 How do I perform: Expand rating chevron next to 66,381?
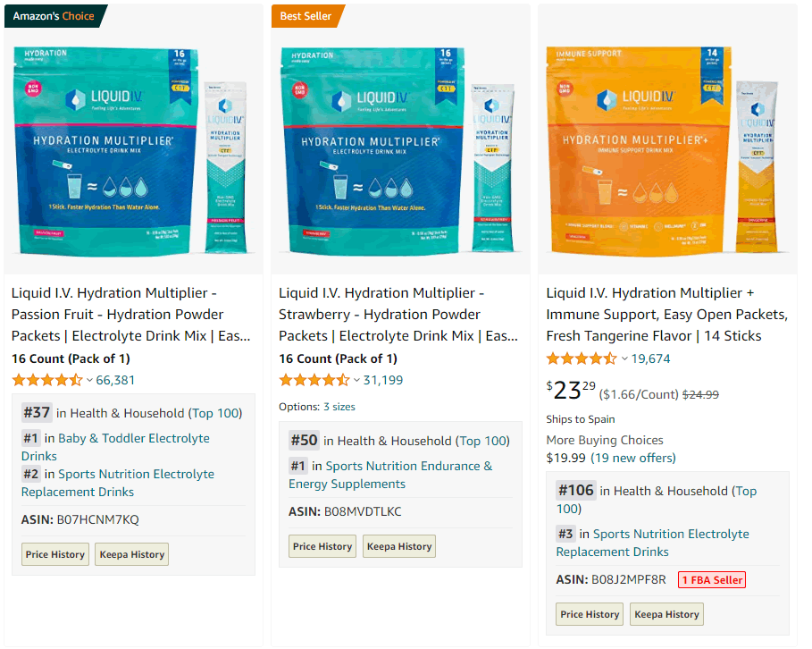(89, 381)
